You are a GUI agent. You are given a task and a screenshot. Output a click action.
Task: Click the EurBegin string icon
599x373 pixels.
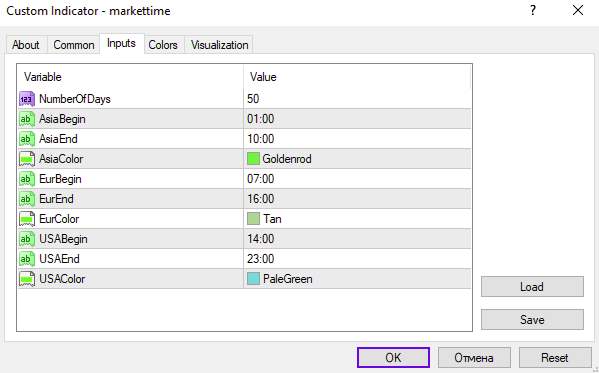pos(27,179)
